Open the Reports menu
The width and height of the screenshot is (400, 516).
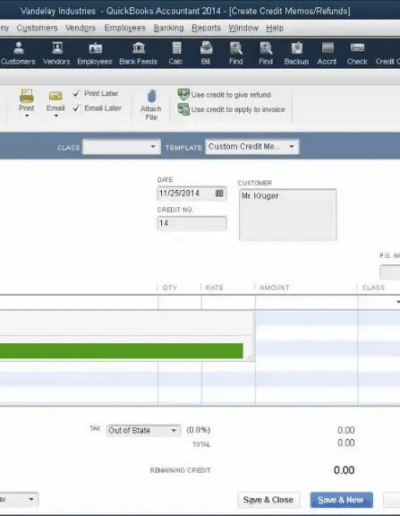pos(206,28)
